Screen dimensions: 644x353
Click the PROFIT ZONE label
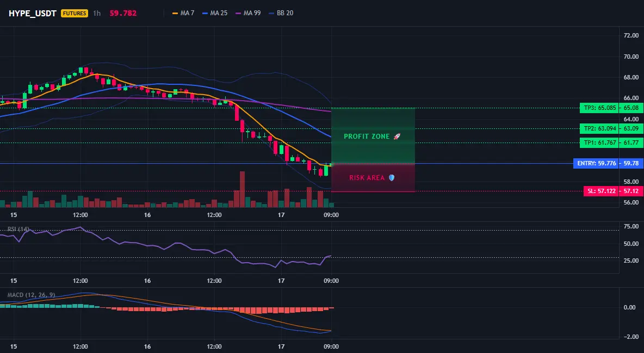(367, 137)
